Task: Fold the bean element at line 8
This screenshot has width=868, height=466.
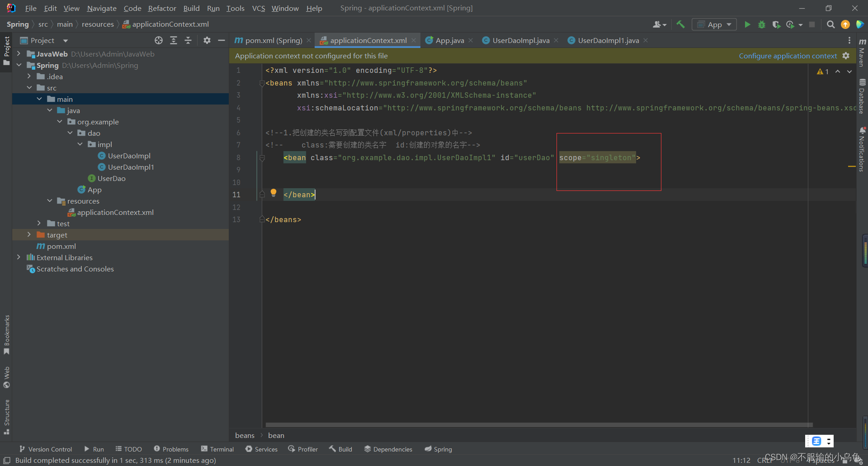Action: [262, 157]
